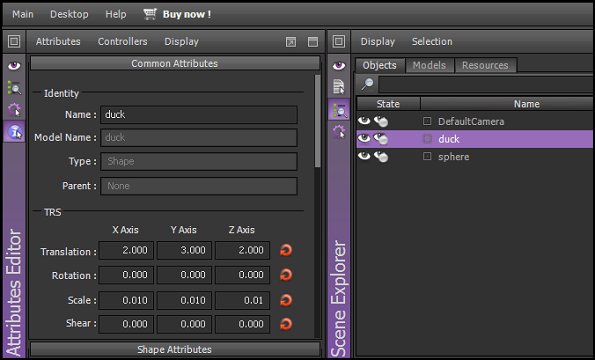Click the gear-cursor icon in Scene Explorer sidebar

339,132
